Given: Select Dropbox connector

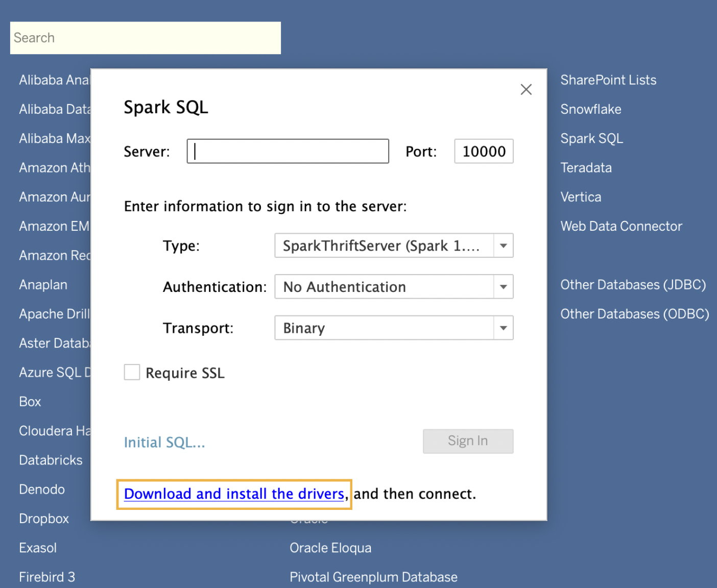Looking at the screenshot, I should [x=44, y=519].
